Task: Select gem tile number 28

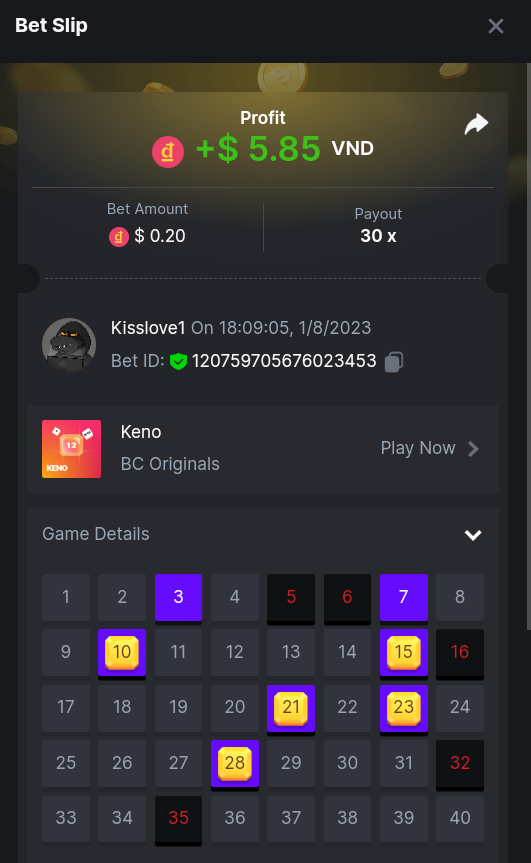Action: point(235,763)
